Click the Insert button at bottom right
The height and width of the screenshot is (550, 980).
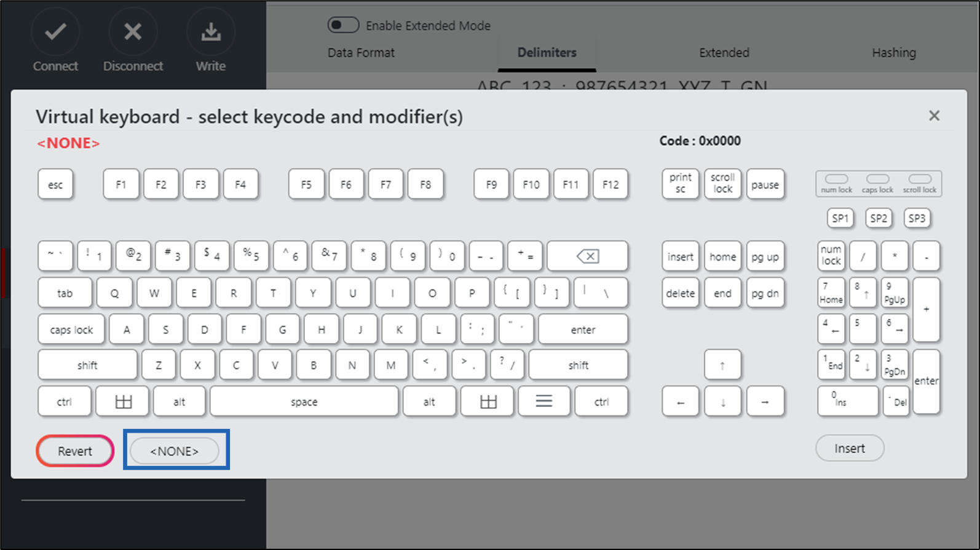coord(850,449)
